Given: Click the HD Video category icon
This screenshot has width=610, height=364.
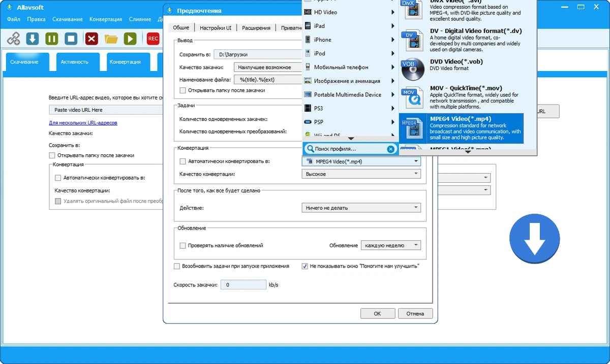Looking at the screenshot, I should pyautogui.click(x=308, y=12).
